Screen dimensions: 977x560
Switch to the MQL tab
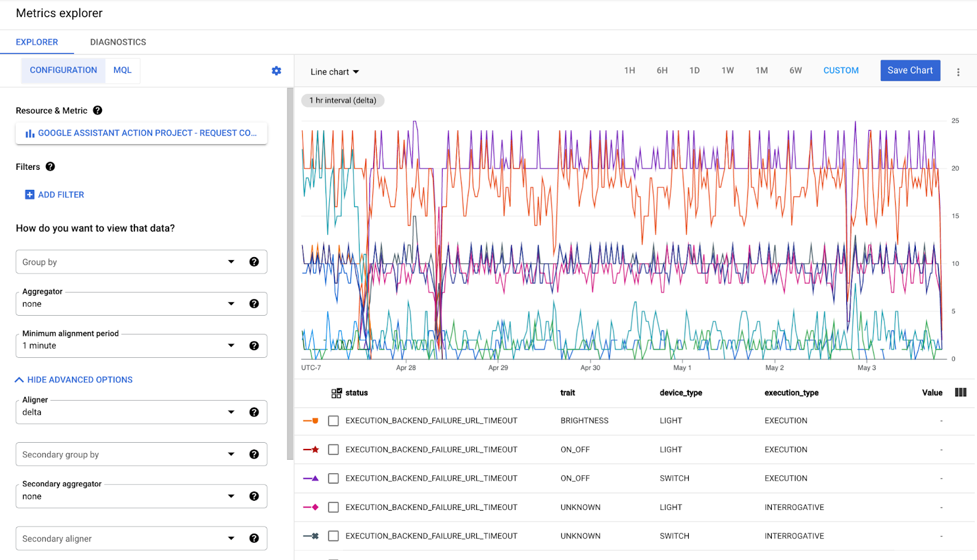pos(122,70)
